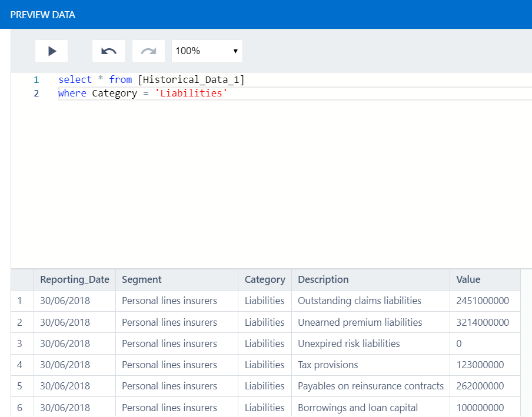Click the Outstanding claims liabilities cell
This screenshot has height=417, width=532.
pos(360,301)
